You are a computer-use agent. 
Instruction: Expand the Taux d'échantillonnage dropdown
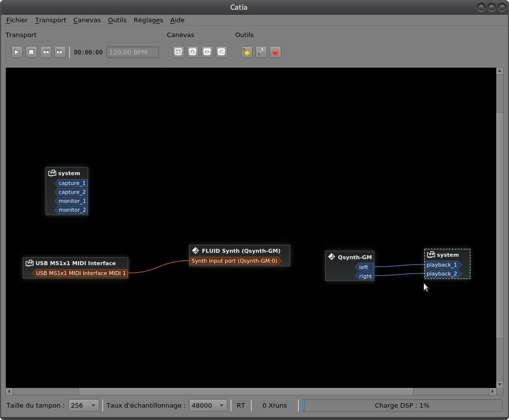[208, 405]
